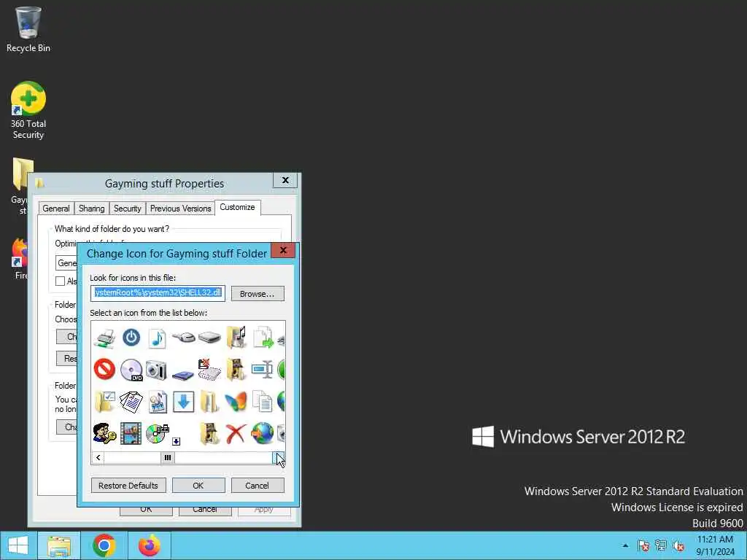The height and width of the screenshot is (560, 747).
Task: Cancel the Change Icon dialog
Action: [258, 485]
